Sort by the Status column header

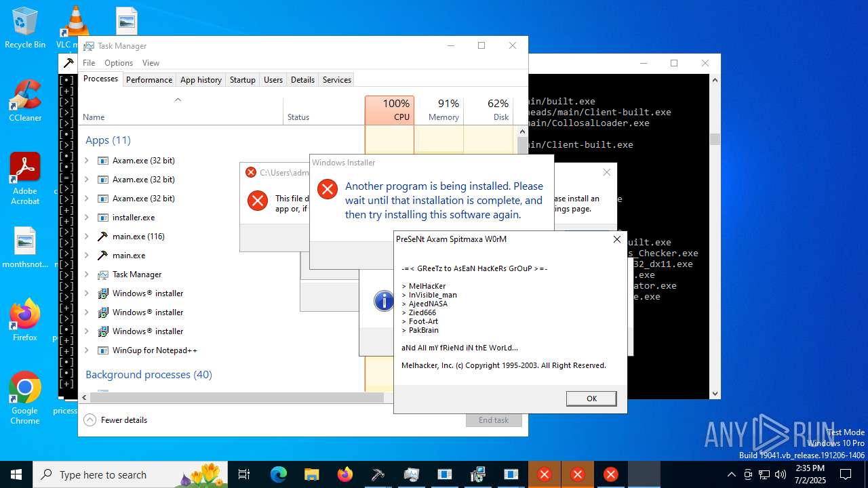point(323,110)
